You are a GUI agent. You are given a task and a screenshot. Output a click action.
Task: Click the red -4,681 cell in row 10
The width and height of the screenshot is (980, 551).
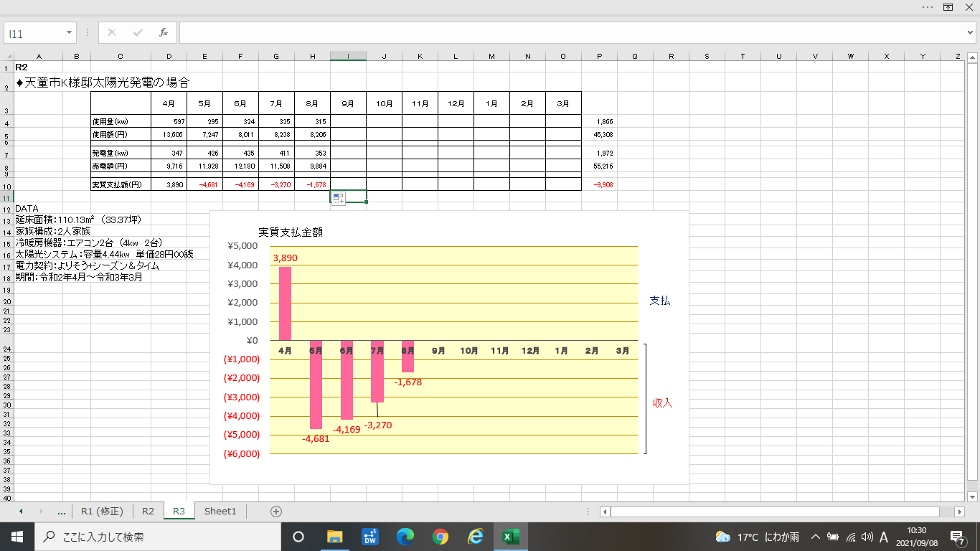pos(204,184)
